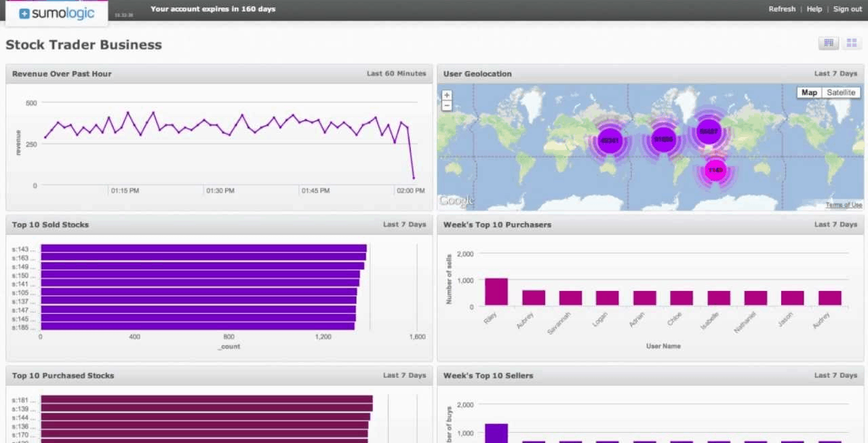Zoom in on the geolocation map
This screenshot has height=443, width=868.
(447, 95)
